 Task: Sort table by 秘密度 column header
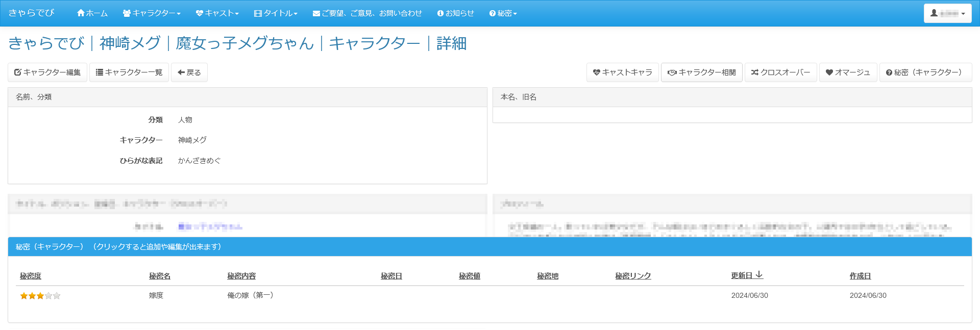click(31, 276)
